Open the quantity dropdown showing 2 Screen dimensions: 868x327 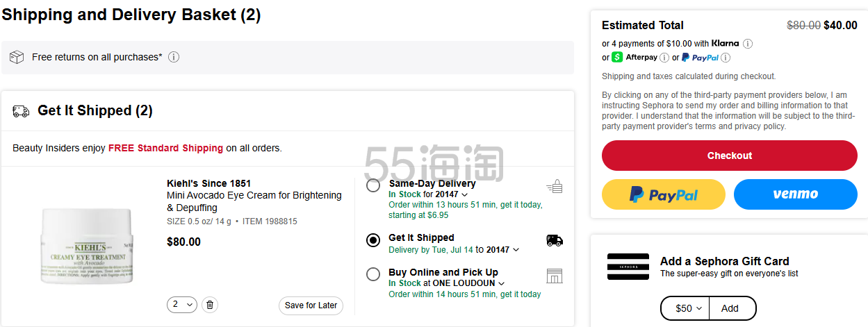click(182, 305)
